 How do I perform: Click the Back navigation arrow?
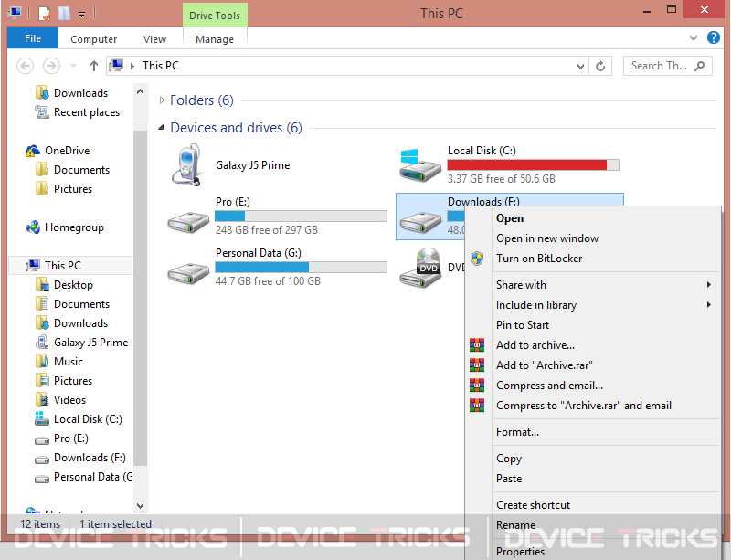click(x=26, y=66)
